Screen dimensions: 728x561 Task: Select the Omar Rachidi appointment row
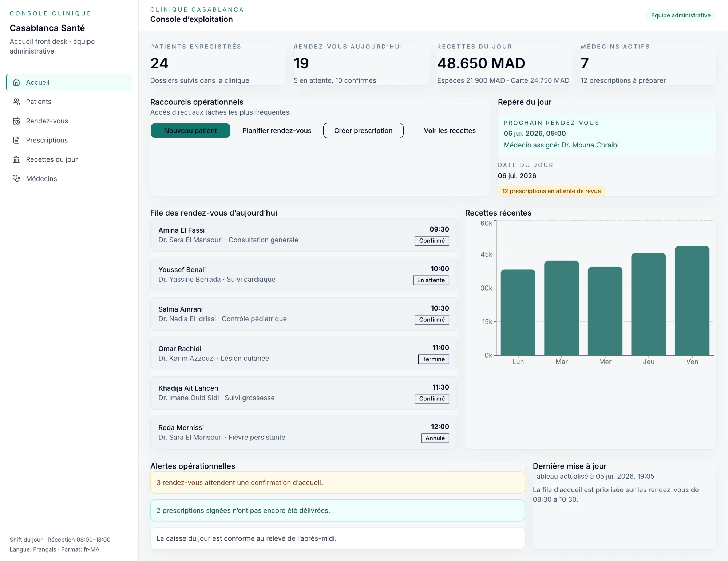304,353
